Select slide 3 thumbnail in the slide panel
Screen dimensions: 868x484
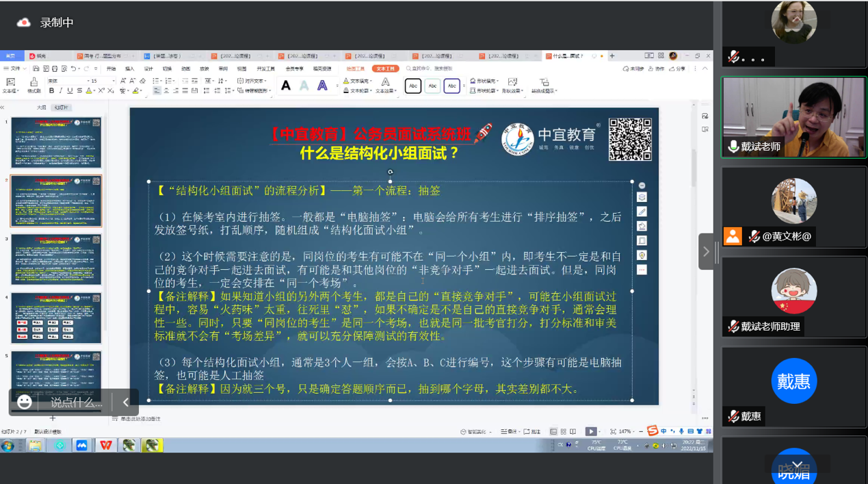pos(56,259)
